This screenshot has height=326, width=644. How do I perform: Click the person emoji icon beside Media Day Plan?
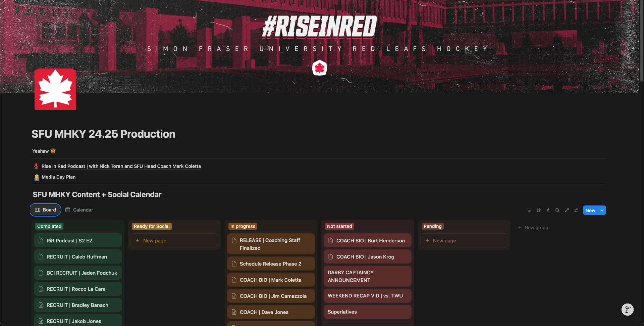point(37,177)
